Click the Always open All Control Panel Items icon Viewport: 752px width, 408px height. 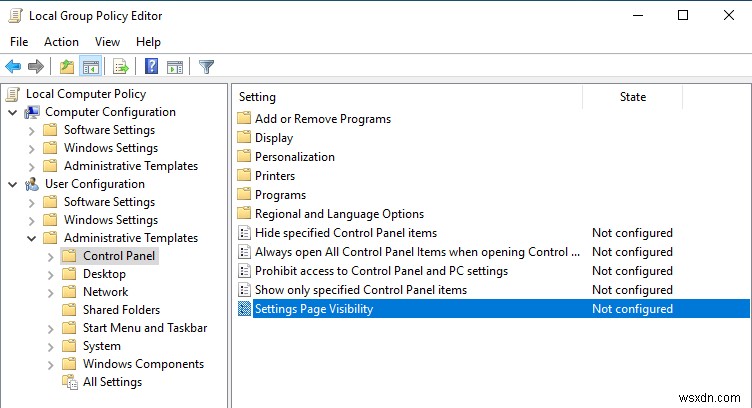click(245, 252)
